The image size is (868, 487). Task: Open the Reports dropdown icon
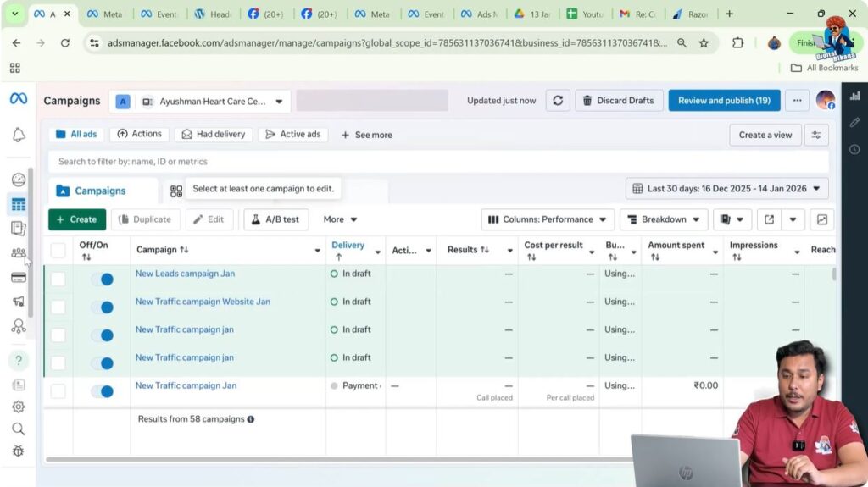tap(732, 219)
